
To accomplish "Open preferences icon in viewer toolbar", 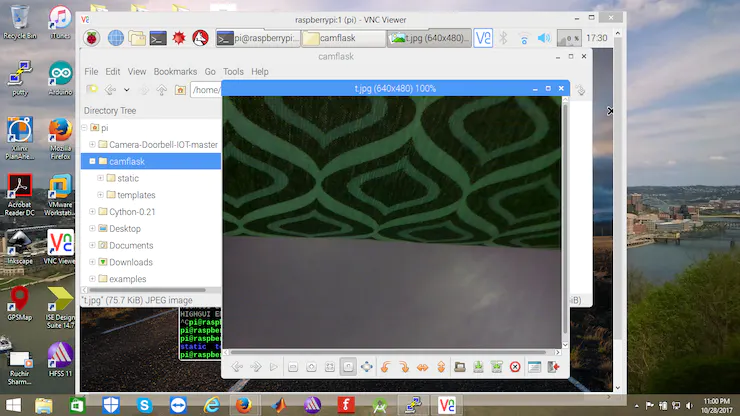I will 534,367.
